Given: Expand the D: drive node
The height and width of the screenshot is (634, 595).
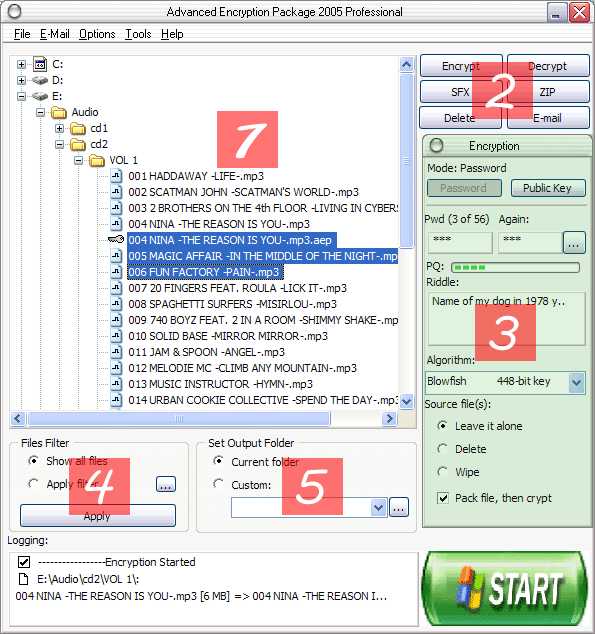Looking at the screenshot, I should 21,80.
